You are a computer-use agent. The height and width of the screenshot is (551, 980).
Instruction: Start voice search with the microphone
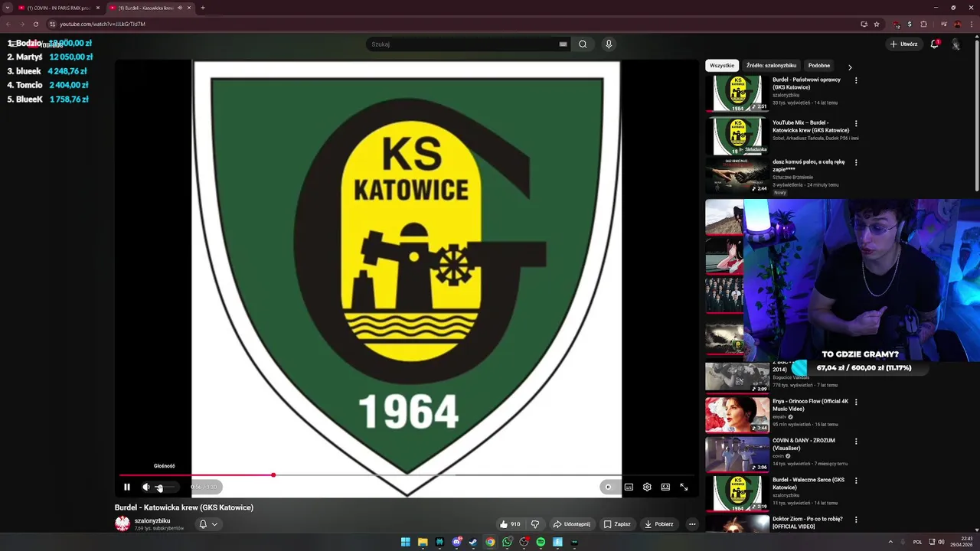609,44
